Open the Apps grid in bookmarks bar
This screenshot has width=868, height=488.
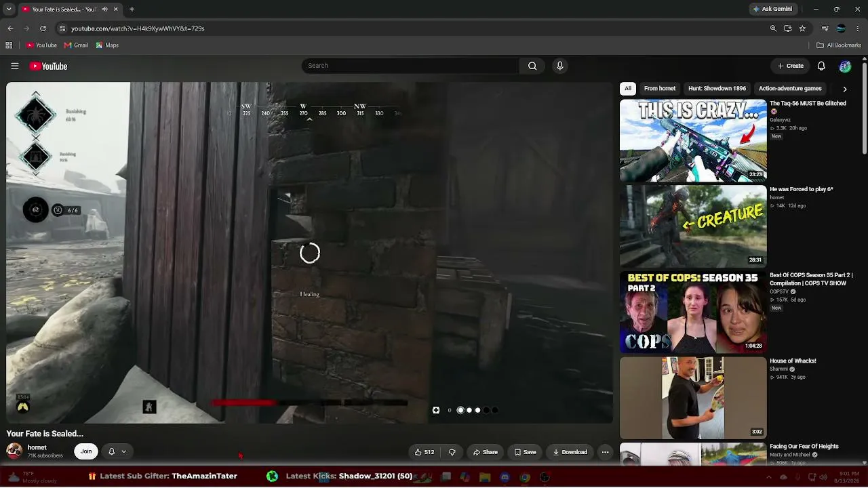(x=9, y=45)
